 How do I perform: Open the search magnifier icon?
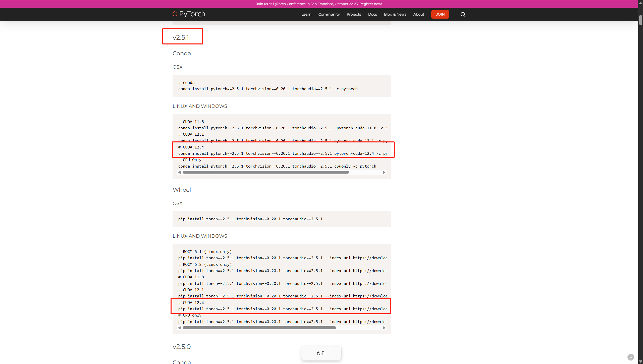tap(462, 14)
